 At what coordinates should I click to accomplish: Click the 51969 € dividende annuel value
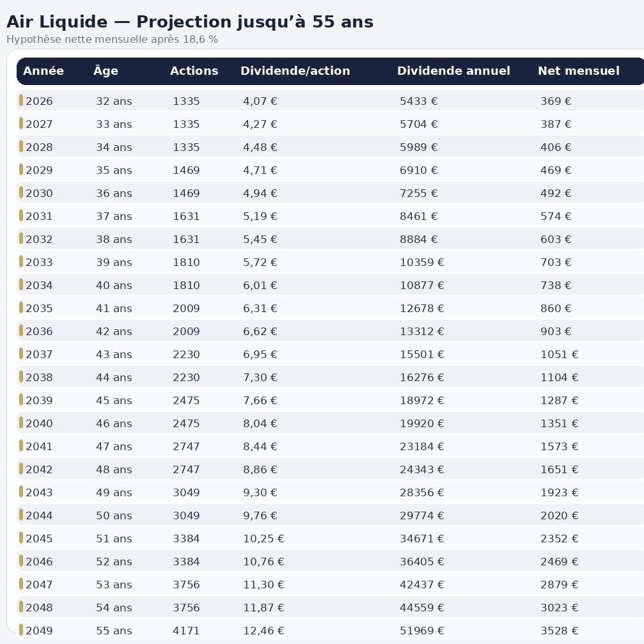click(421, 631)
